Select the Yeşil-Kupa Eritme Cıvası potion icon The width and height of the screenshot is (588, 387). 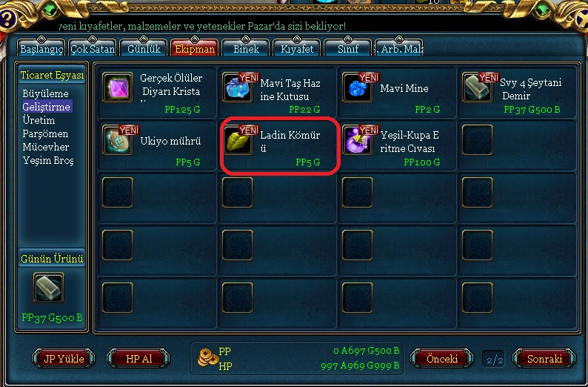pyautogui.click(x=358, y=139)
